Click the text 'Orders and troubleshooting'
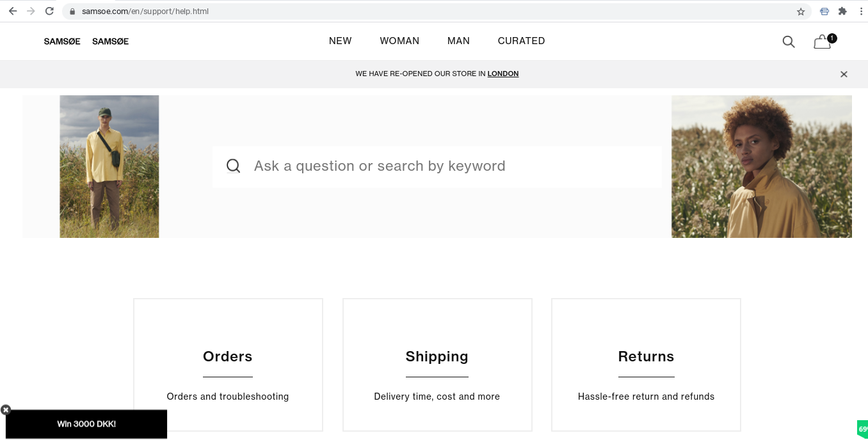 (228, 397)
